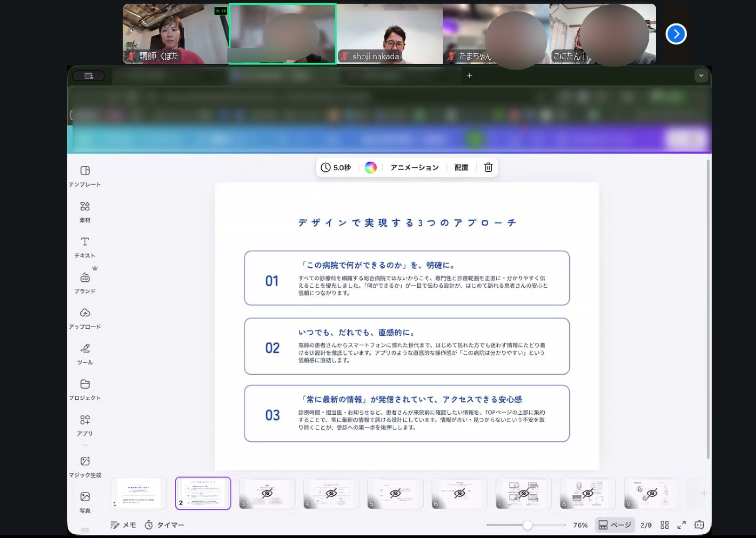This screenshot has height=538, width=756.
Task: Show more Zoom participants with the blue arrow
Action: 676,34
